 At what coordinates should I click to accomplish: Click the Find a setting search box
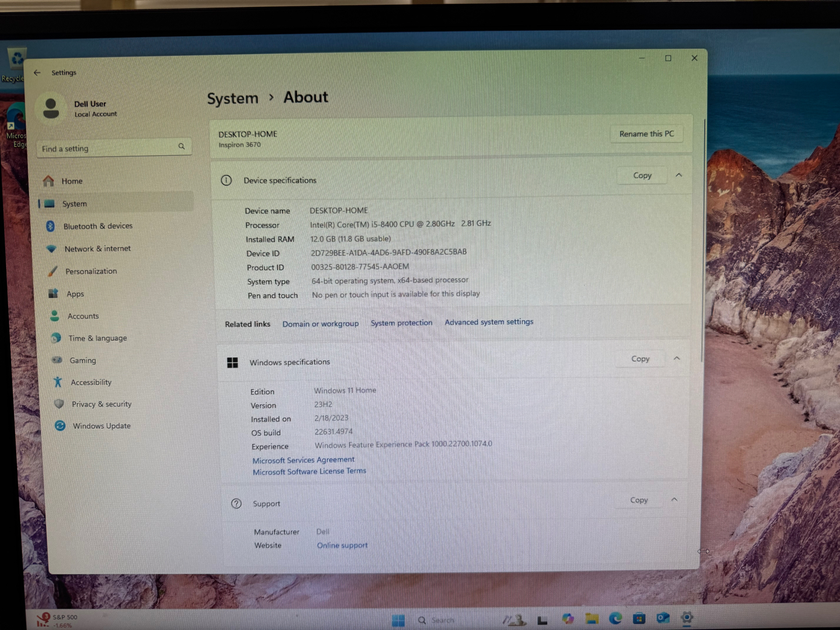pos(114,148)
